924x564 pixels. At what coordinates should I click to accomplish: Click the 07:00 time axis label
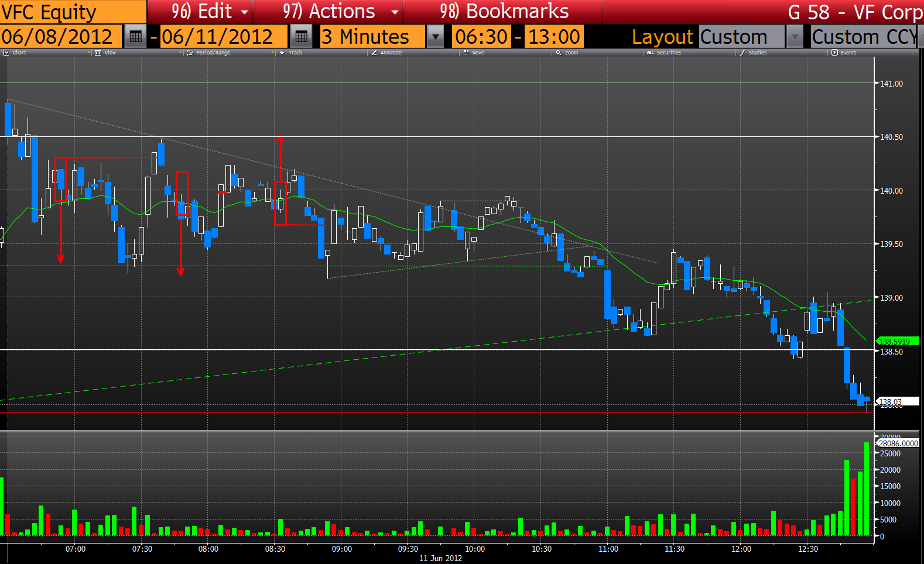pos(76,549)
